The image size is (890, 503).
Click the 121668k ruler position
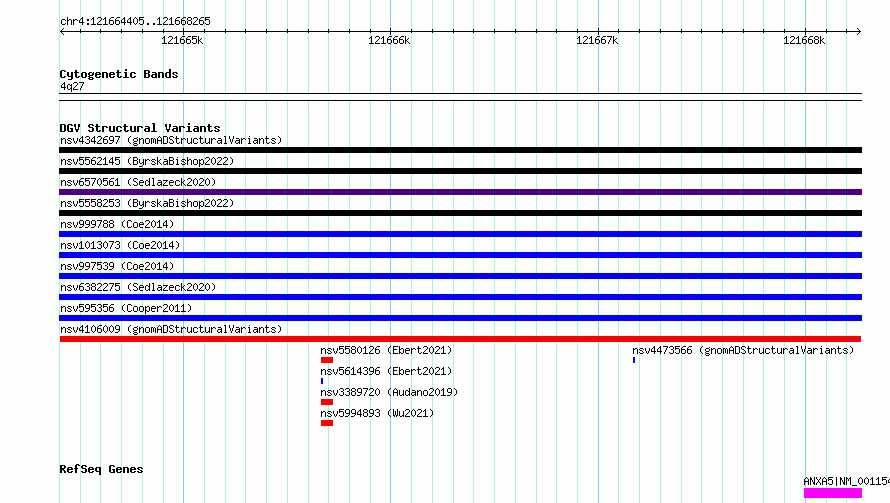(x=804, y=40)
